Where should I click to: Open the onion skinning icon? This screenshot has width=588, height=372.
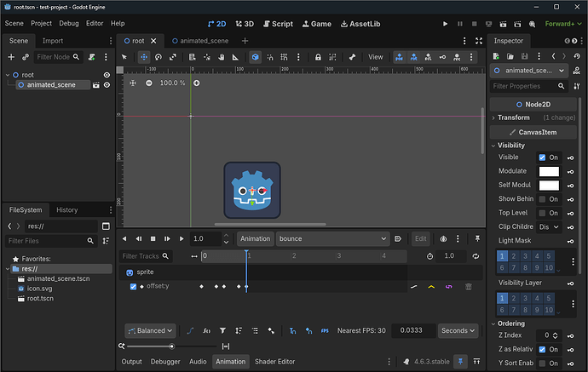coord(443,238)
